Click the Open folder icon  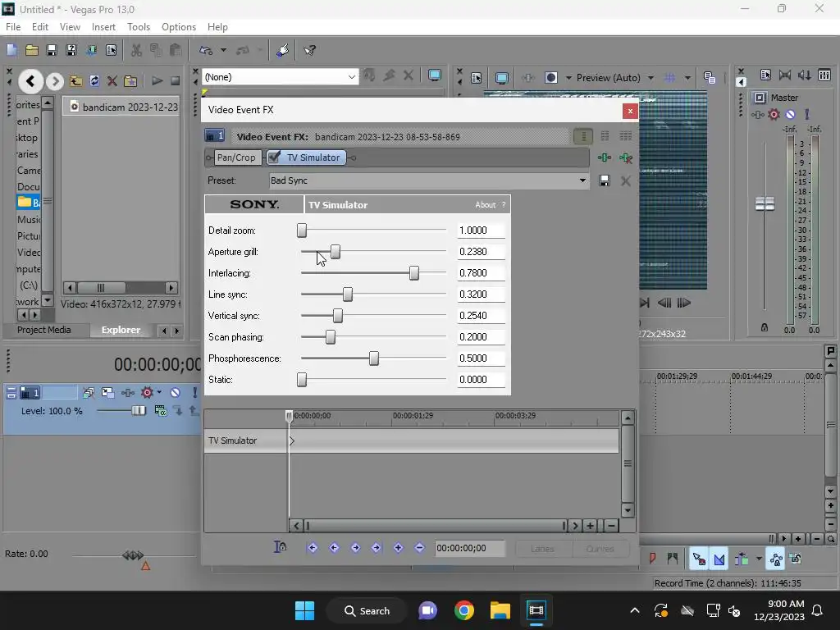click(x=32, y=50)
